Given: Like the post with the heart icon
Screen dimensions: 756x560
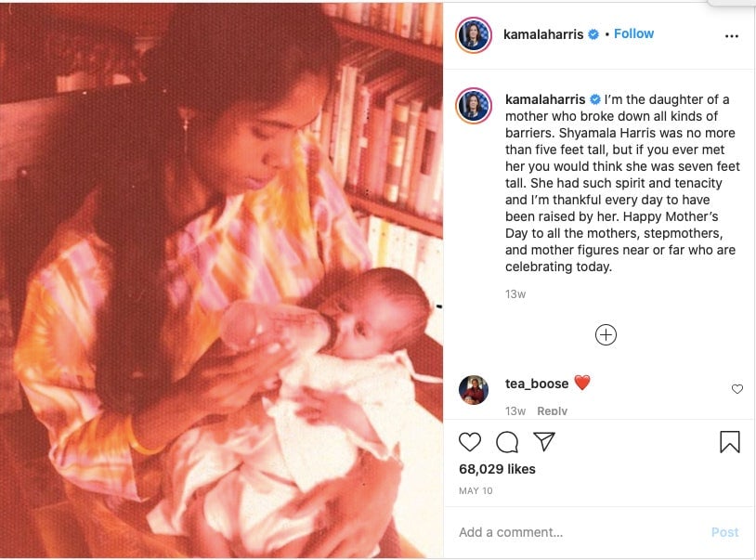Looking at the screenshot, I should tap(470, 442).
